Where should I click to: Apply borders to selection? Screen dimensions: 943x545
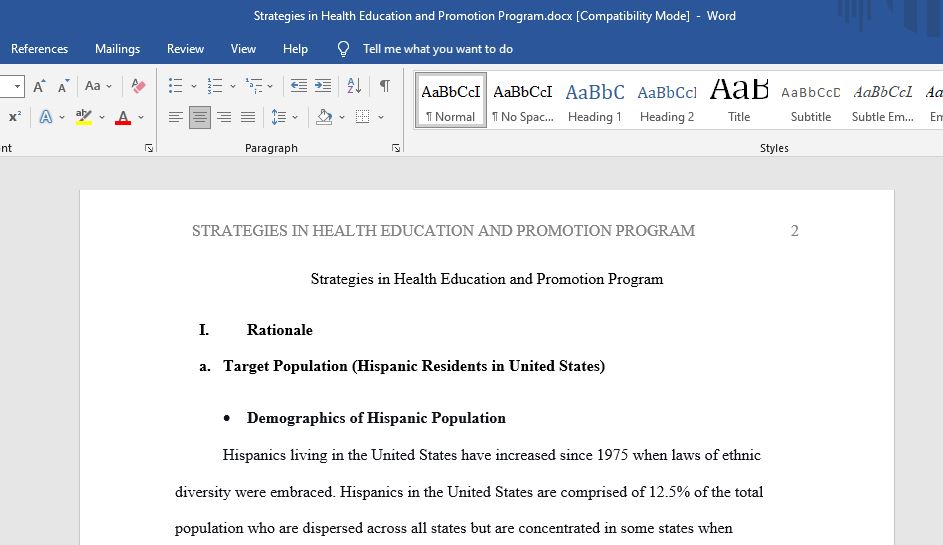[x=363, y=117]
